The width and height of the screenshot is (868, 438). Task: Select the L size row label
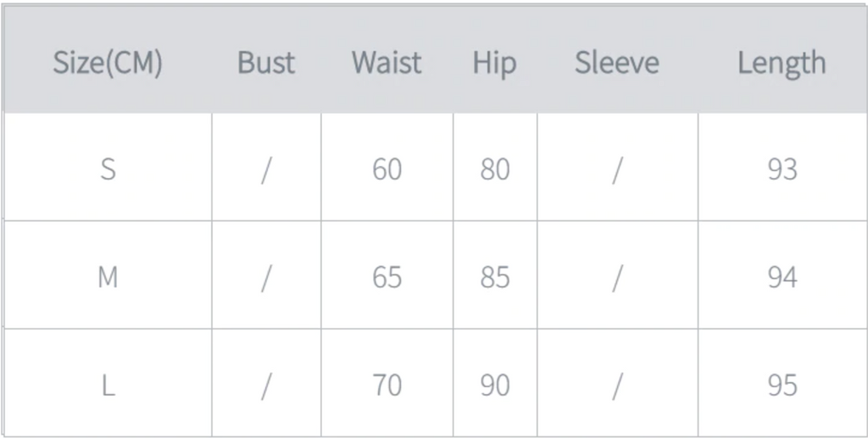[108, 385]
